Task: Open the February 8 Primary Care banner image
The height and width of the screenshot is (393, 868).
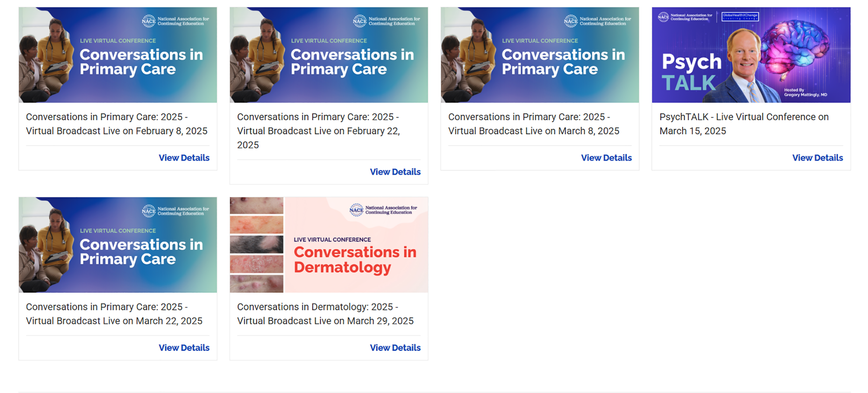Action: click(x=118, y=55)
